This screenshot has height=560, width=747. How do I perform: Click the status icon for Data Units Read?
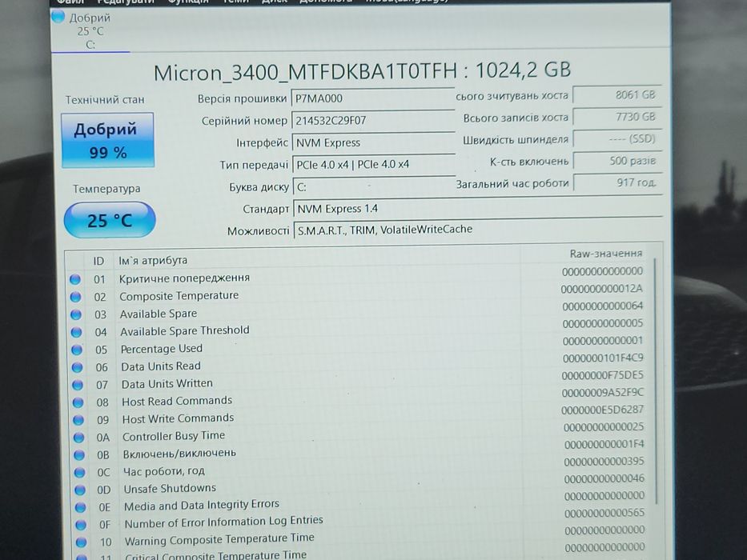pyautogui.click(x=77, y=368)
